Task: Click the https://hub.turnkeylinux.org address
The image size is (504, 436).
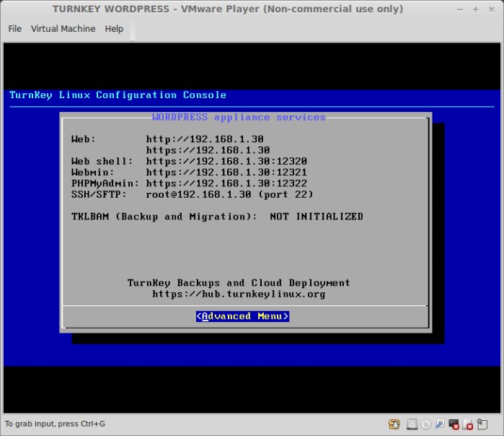Action: [239, 294]
